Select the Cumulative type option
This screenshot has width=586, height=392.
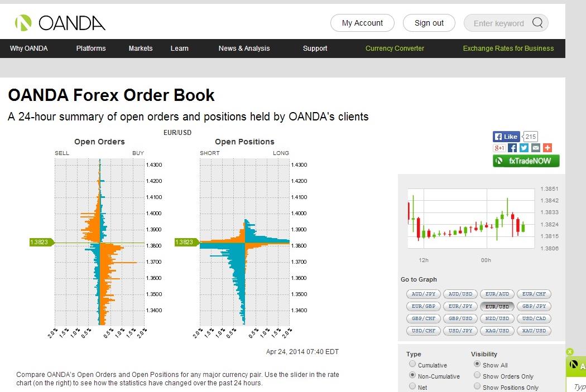click(x=412, y=364)
